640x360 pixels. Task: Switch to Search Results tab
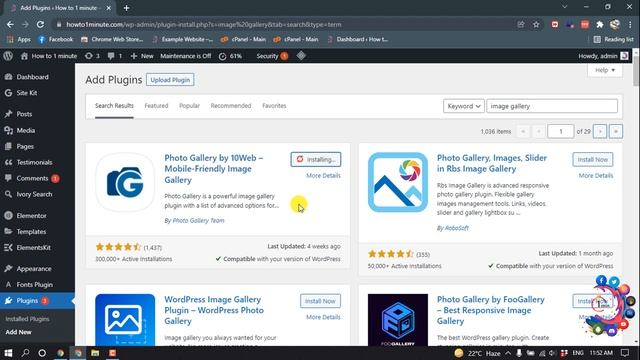[114, 106]
